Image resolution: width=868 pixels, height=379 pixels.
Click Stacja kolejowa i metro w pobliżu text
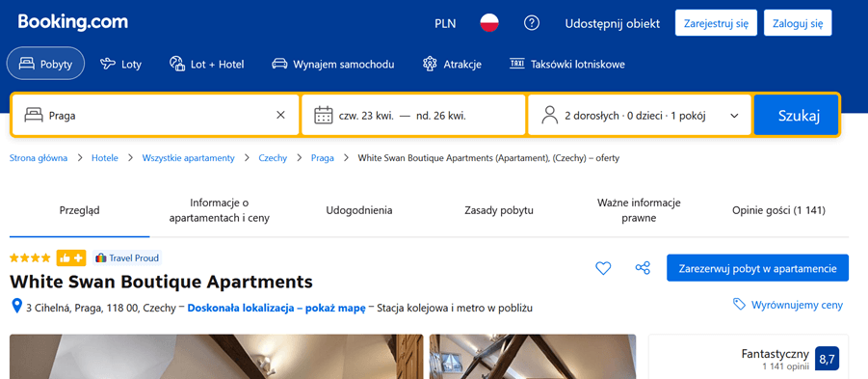tap(455, 308)
